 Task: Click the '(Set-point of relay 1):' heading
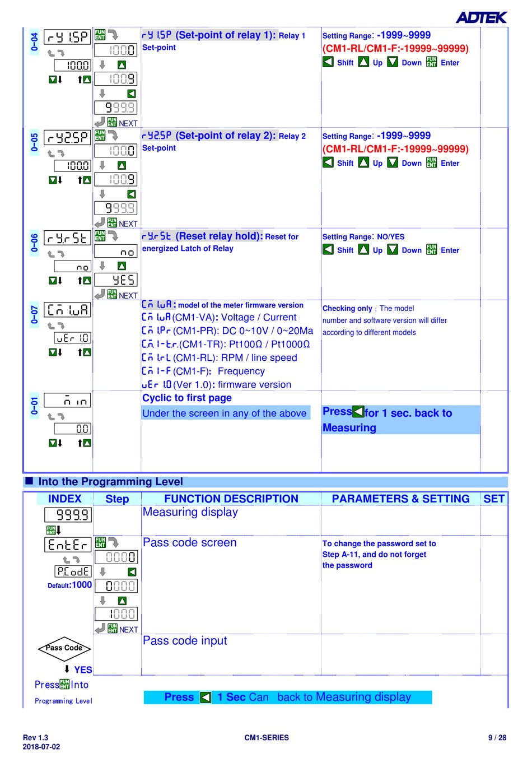click(x=225, y=35)
